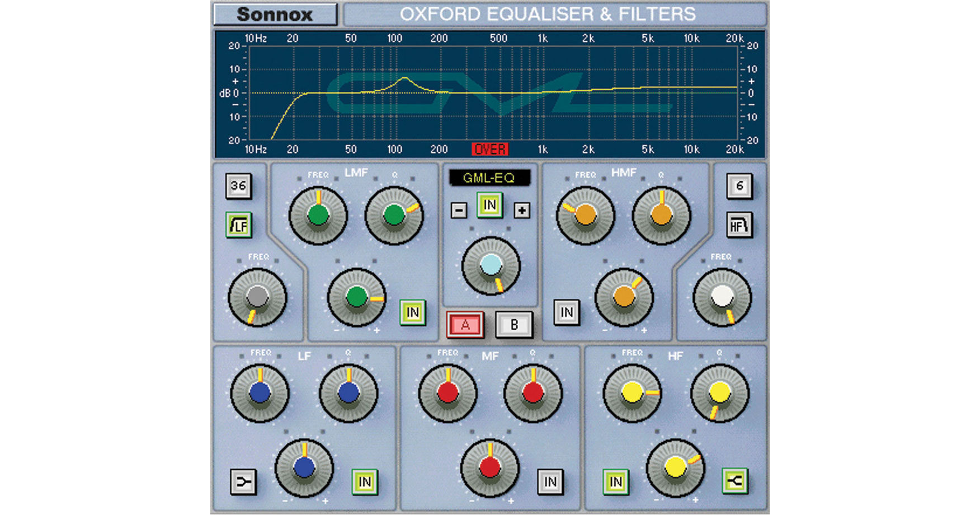Click the HF yellow gain knob
This screenshot has height=515, width=980.
coord(676,467)
